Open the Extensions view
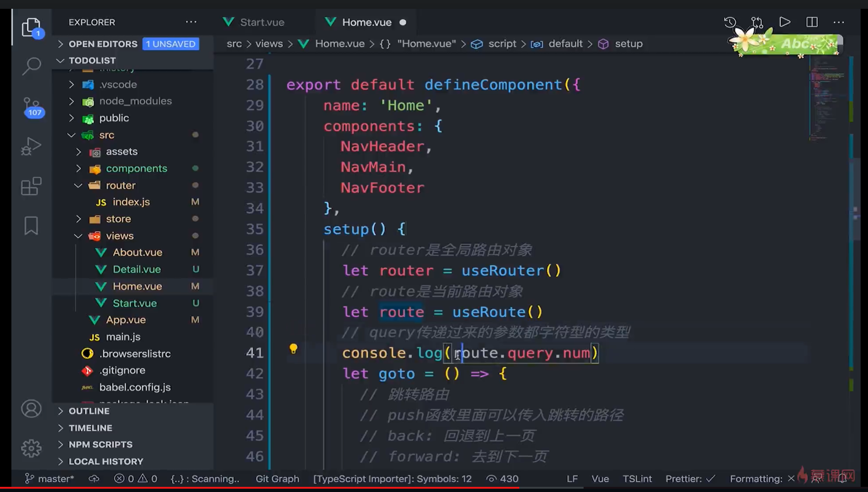This screenshot has height=492, width=868. 31,186
